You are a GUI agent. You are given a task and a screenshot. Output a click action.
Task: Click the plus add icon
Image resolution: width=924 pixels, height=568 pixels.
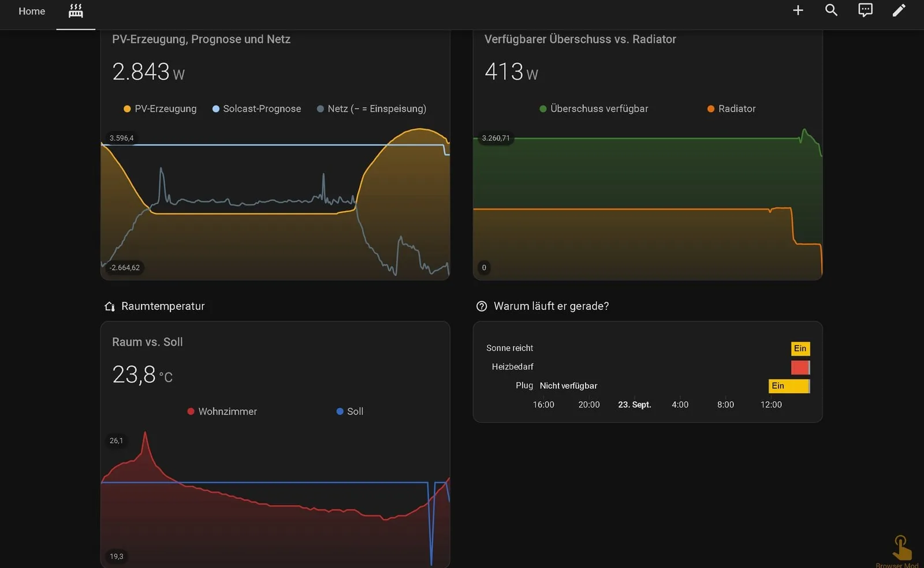click(x=798, y=10)
